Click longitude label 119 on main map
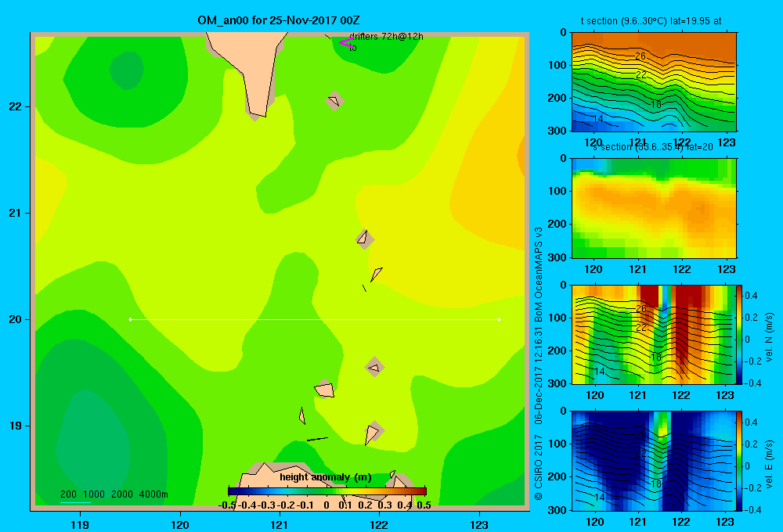This screenshot has height=532, width=783. tap(80, 524)
